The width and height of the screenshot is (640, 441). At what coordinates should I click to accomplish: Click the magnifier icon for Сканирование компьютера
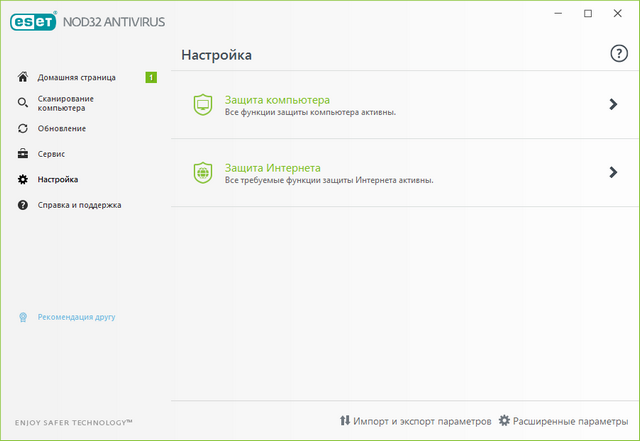(23, 103)
